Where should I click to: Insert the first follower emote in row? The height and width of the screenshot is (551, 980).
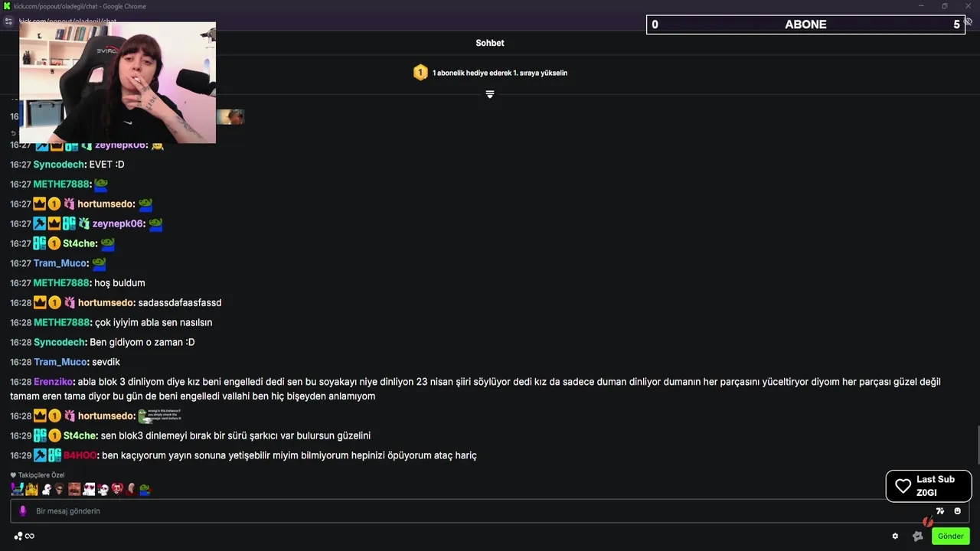[x=17, y=489]
